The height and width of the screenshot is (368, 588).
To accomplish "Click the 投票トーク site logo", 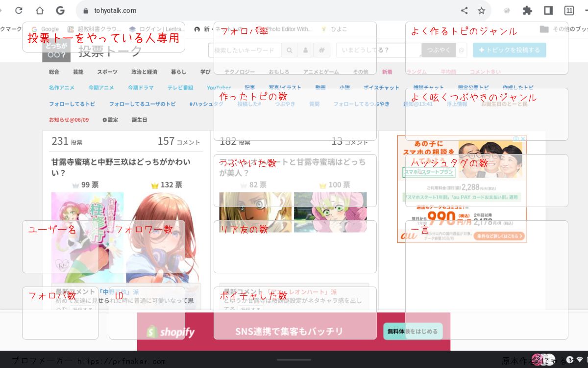I will pyautogui.click(x=92, y=50).
